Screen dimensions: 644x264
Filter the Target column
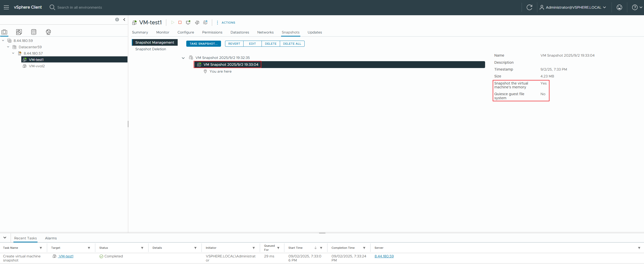pyautogui.click(x=89, y=248)
